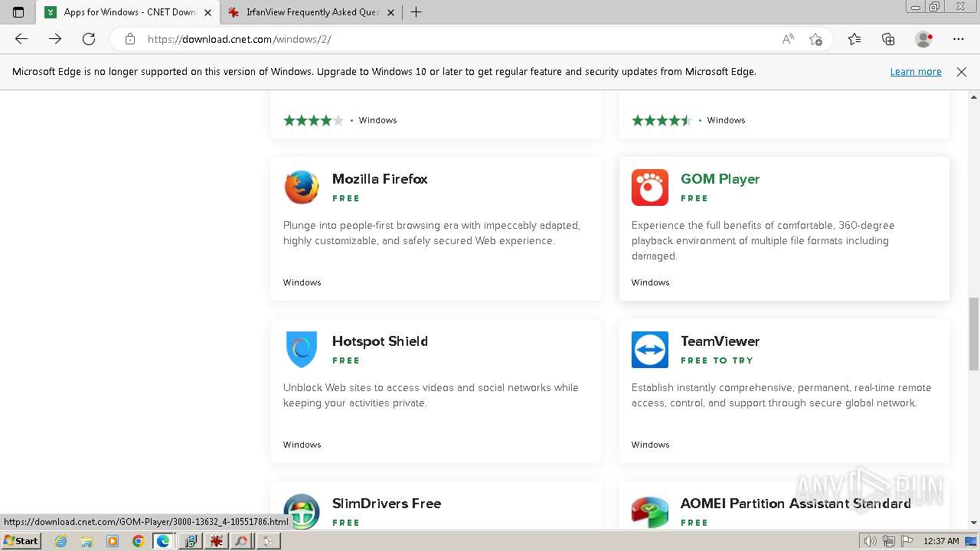
Task: Open the Windows Start menu
Action: pyautogui.click(x=21, y=541)
